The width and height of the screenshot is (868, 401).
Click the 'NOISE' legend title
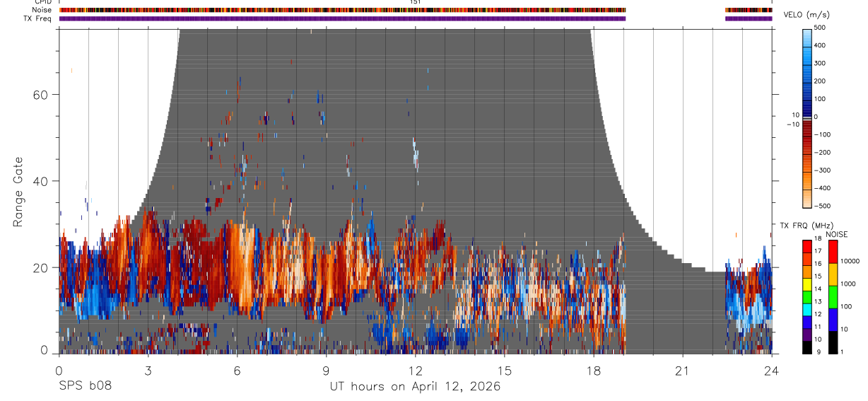837,234
